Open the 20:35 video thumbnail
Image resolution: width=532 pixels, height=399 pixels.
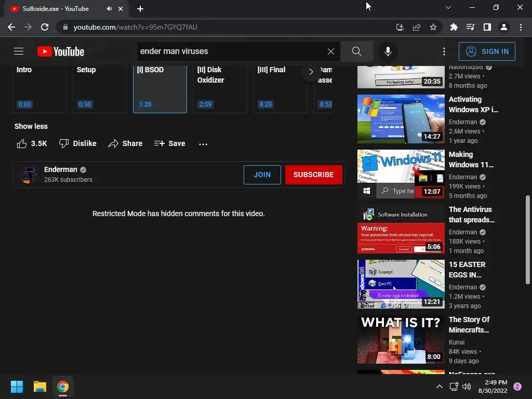click(401, 77)
